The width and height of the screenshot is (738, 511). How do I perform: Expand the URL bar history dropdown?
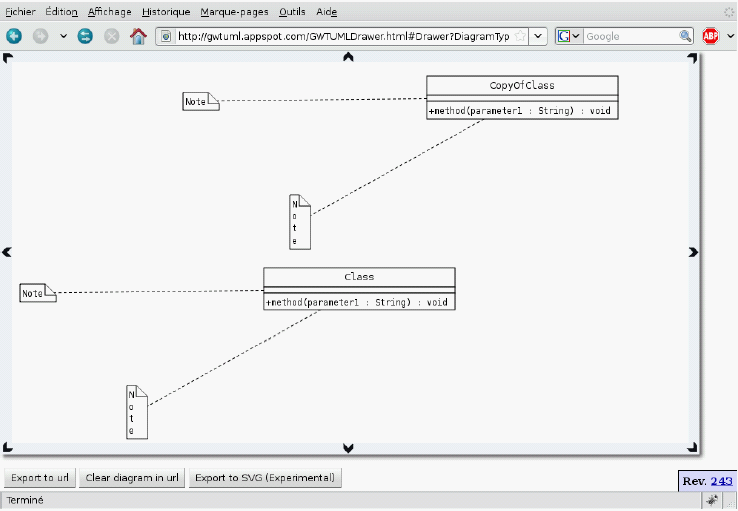pos(539,36)
